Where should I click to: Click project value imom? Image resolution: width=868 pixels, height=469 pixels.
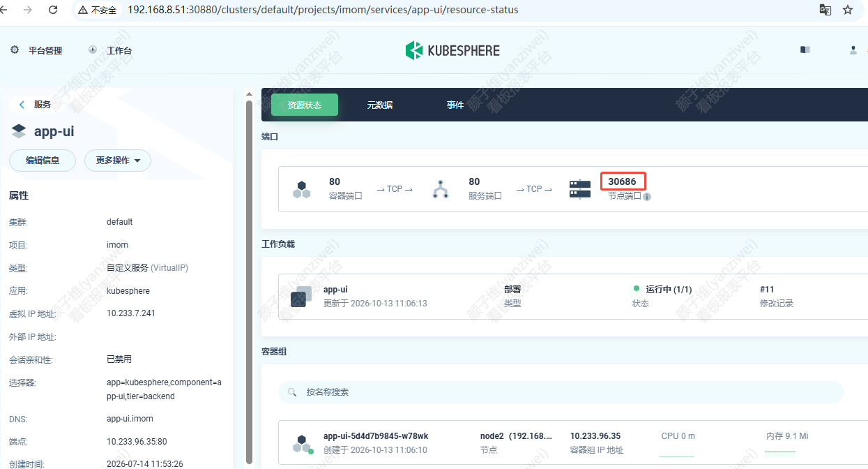point(117,245)
